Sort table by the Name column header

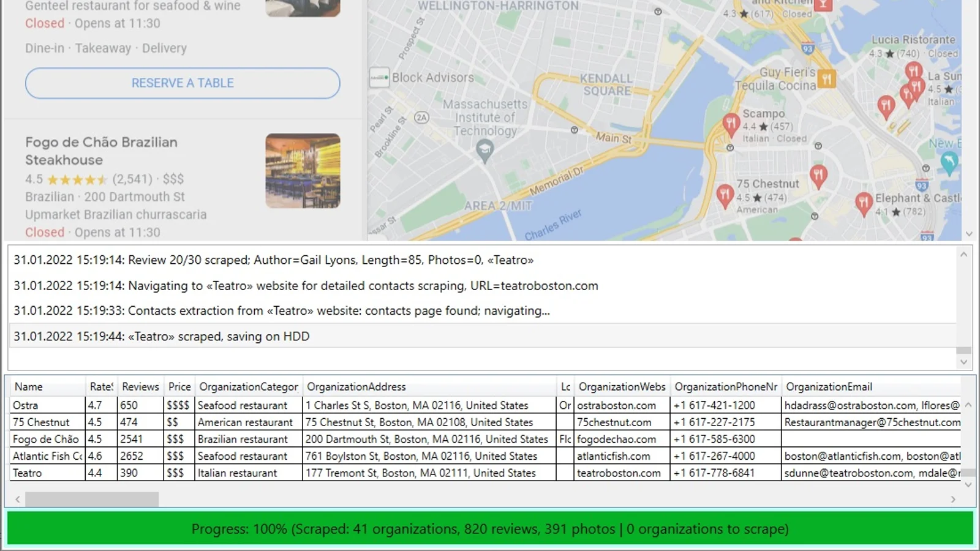48,387
